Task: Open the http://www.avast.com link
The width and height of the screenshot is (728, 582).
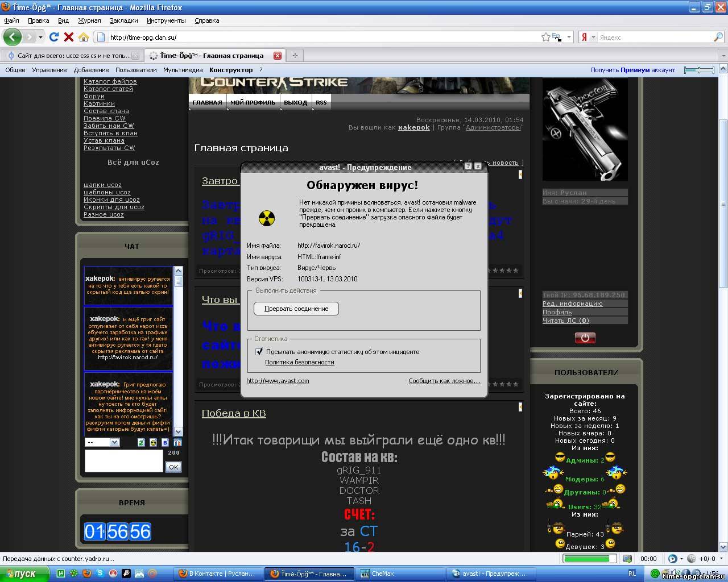Action: pos(278,381)
